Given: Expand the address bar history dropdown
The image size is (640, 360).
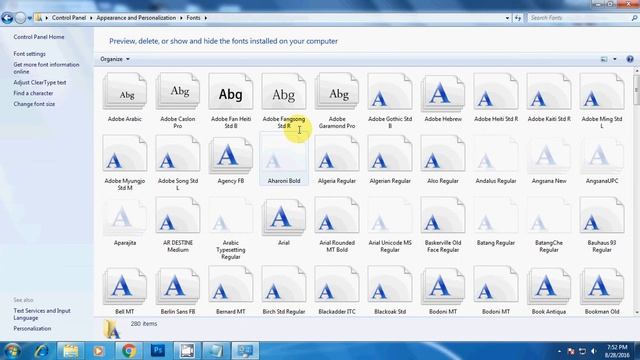Looking at the screenshot, I should click(507, 18).
